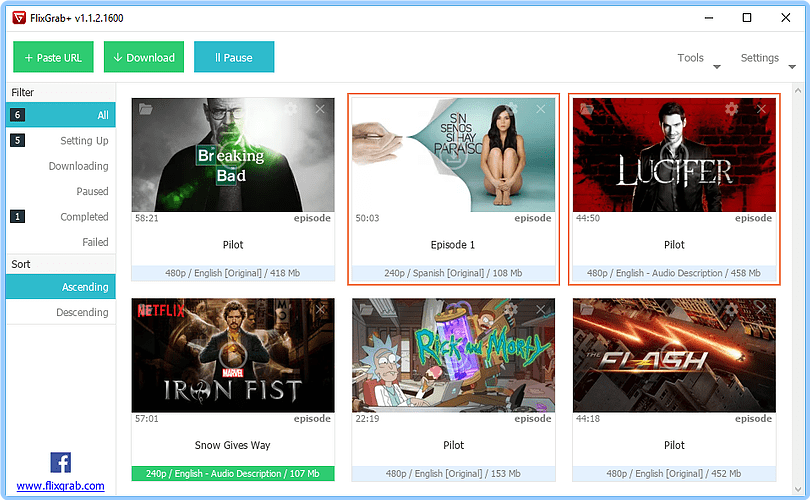Viewport: 810px width, 500px height.
Task: Click duration '22:19' on Rick and Morty
Action: click(x=367, y=418)
